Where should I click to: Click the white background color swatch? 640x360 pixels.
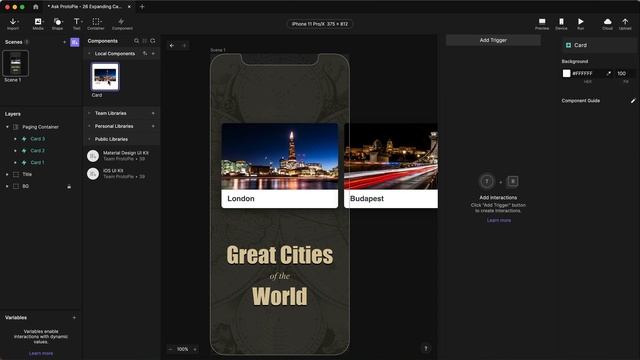[567, 73]
